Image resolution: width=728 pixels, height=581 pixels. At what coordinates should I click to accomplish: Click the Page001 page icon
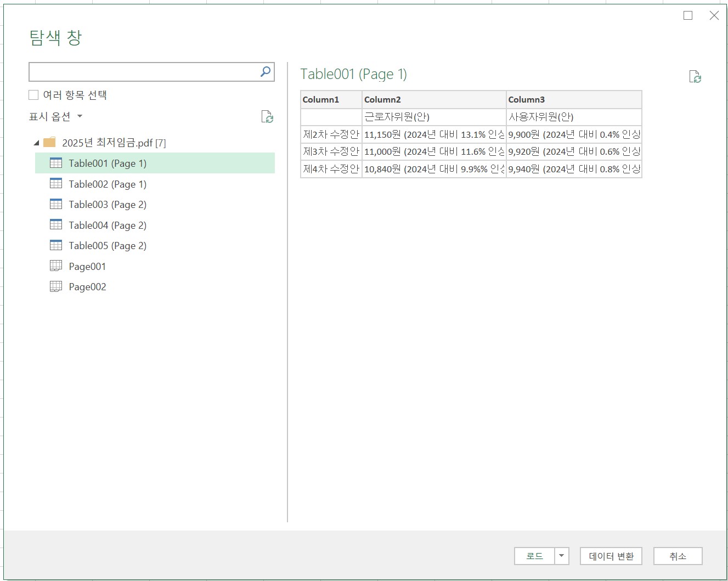(x=56, y=266)
